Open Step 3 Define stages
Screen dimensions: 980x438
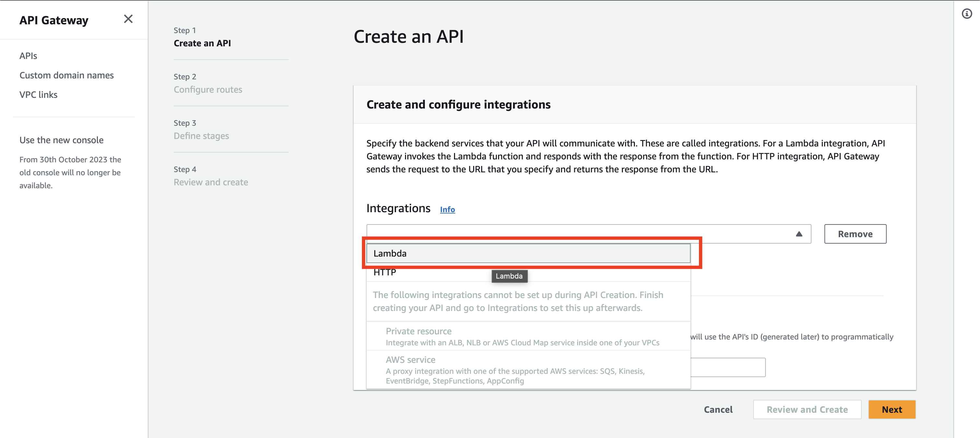[x=201, y=136]
